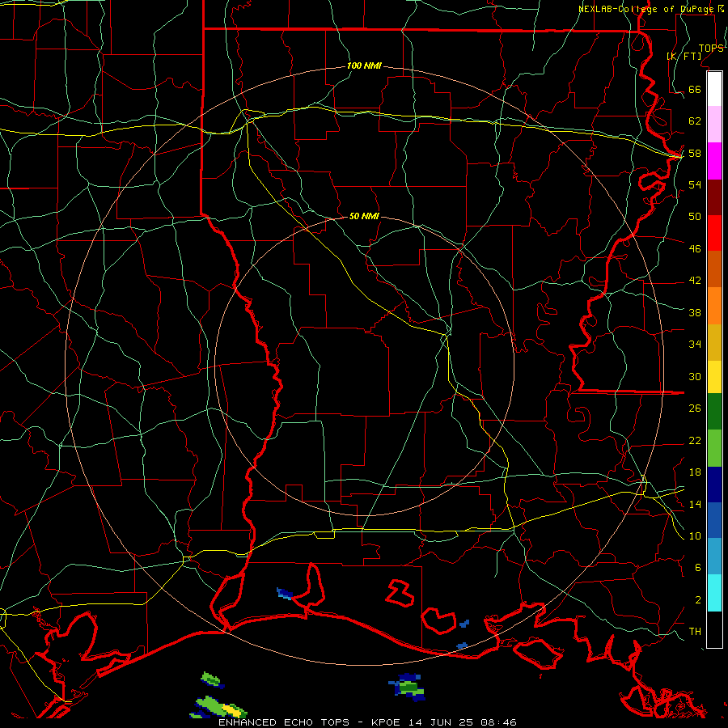Click the '50' legend value label
The height and width of the screenshot is (728, 728).
[695, 217]
